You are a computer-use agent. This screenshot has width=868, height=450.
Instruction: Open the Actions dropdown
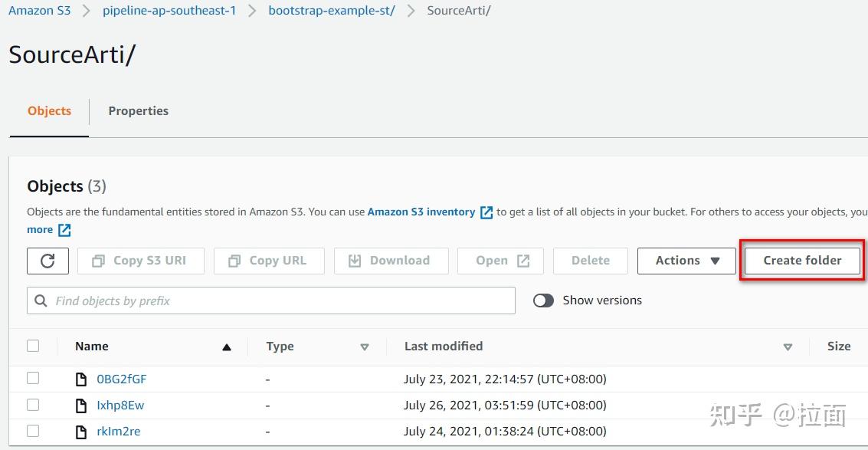coord(686,261)
